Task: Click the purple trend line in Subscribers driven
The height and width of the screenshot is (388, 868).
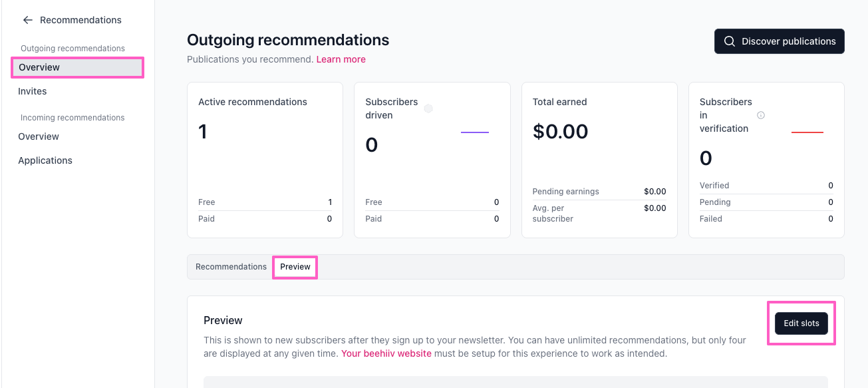Action: (x=475, y=132)
